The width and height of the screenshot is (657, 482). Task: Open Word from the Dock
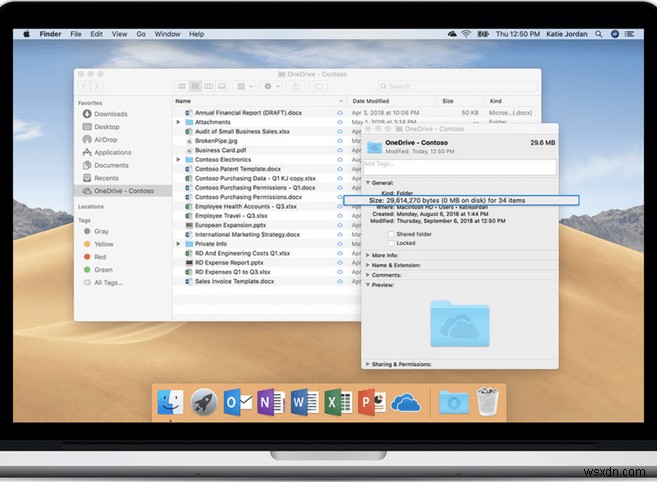pyautogui.click(x=305, y=402)
